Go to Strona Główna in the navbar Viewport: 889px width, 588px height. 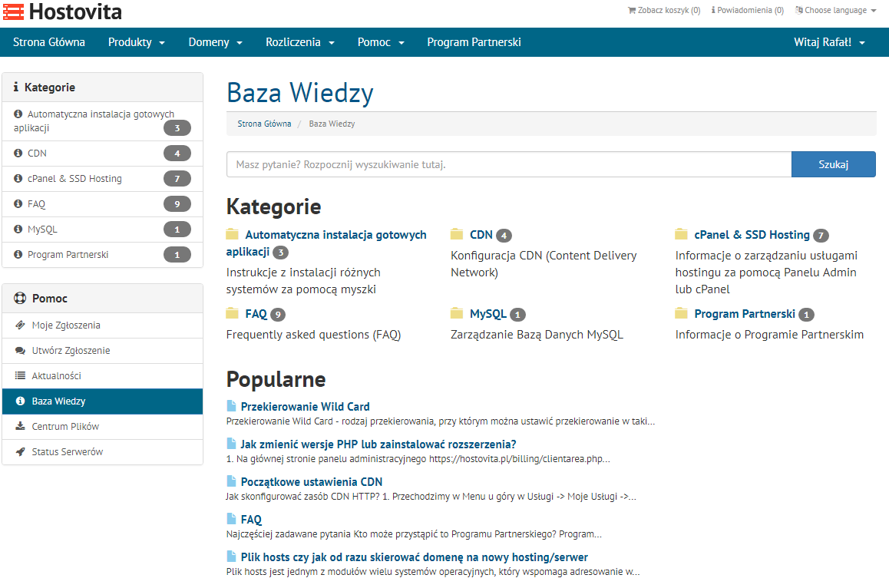pos(49,42)
